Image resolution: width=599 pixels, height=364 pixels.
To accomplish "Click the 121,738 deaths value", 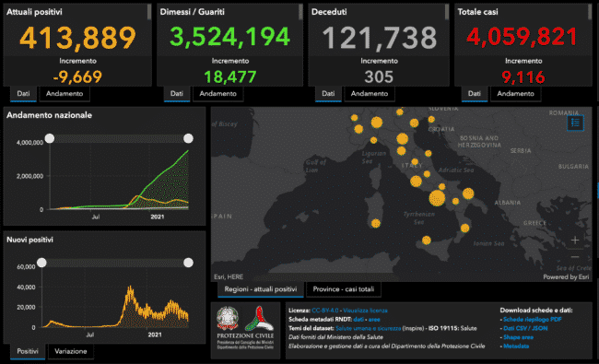I will tap(380, 38).
